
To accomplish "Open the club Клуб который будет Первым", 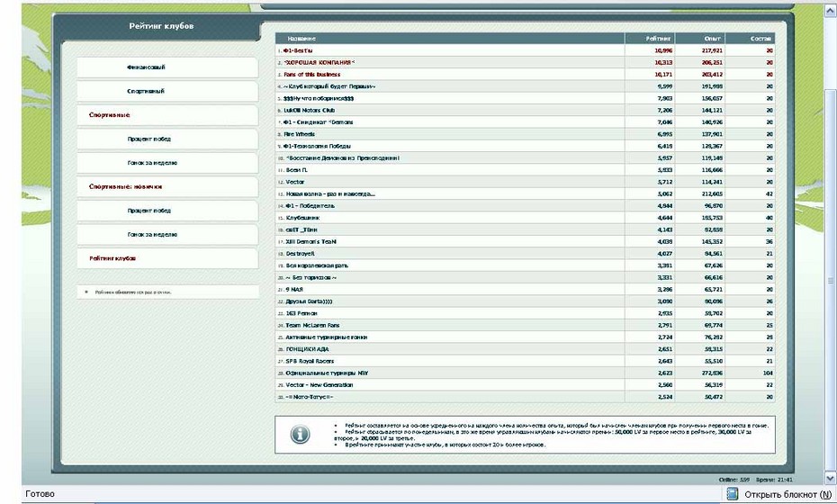I will coord(329,86).
